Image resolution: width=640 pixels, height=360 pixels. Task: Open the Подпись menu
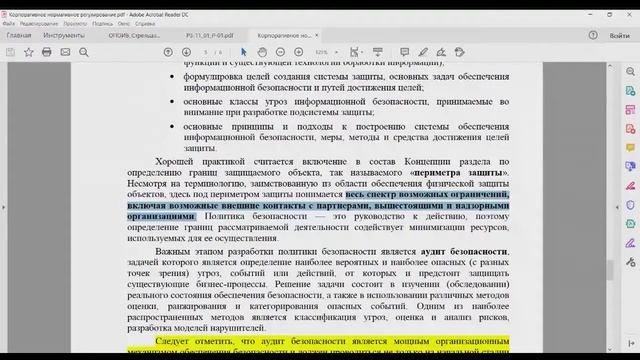(102, 24)
